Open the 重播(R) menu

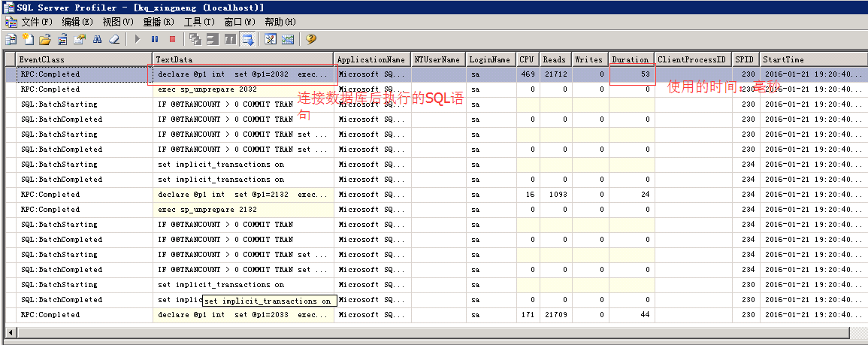[x=158, y=22]
